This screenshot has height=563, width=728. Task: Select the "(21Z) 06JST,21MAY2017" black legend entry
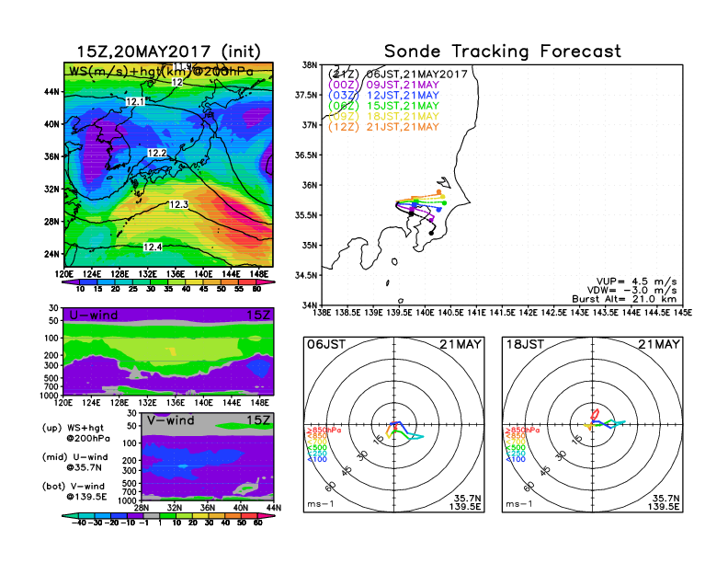(x=397, y=74)
